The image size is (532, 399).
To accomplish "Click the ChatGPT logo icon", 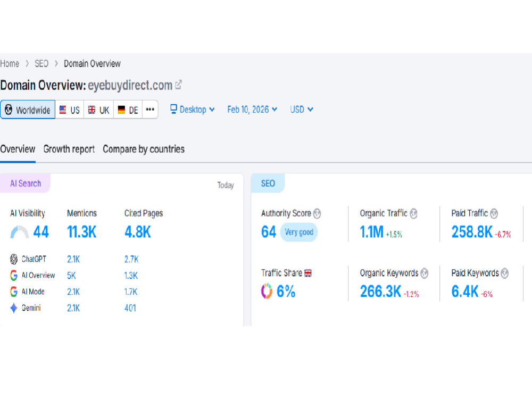I will click(x=14, y=259).
